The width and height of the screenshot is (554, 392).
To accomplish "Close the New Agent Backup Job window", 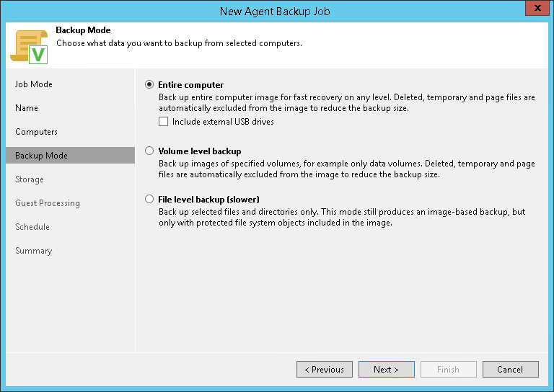I will [535, 8].
